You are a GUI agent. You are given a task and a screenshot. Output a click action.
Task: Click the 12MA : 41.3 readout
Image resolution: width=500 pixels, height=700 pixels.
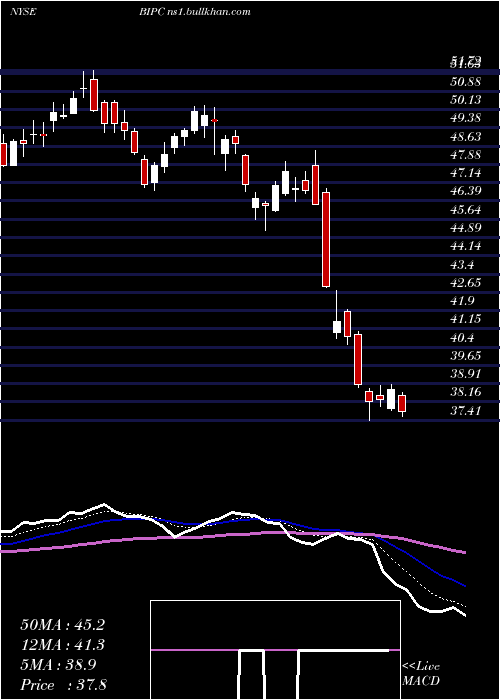coord(62,645)
